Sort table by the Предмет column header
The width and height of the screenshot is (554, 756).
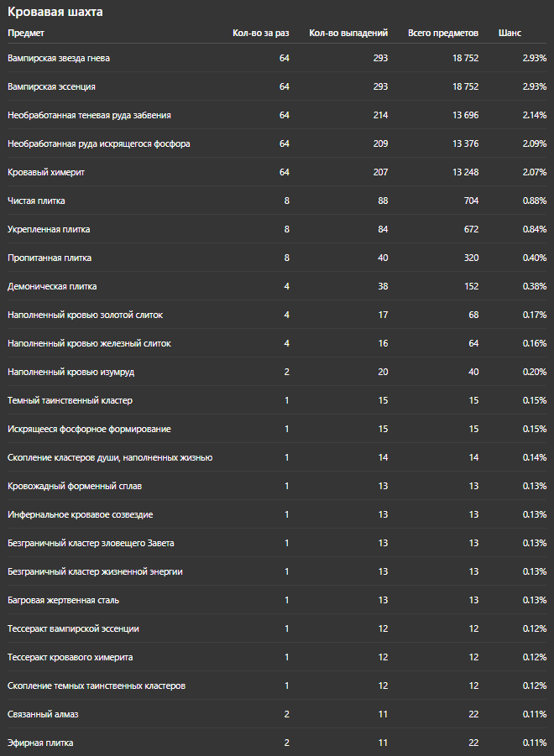pos(26,34)
